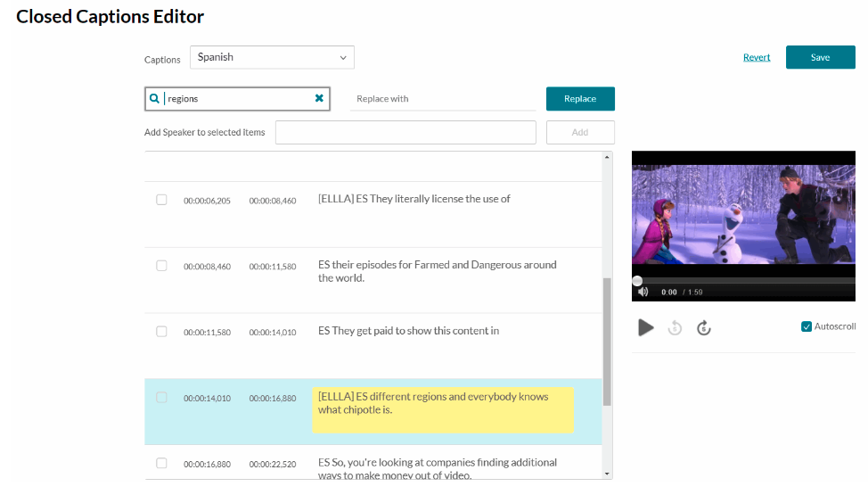Tick the checkbox for caption at 00:00:11,580
Image resolution: width=868 pixels, height=503 pixels.
[161, 332]
